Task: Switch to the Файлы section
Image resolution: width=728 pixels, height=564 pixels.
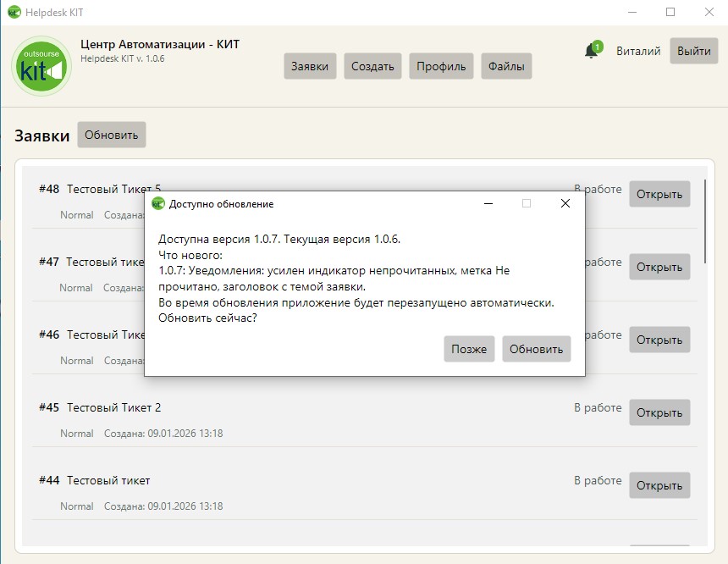Action: pyautogui.click(x=506, y=66)
